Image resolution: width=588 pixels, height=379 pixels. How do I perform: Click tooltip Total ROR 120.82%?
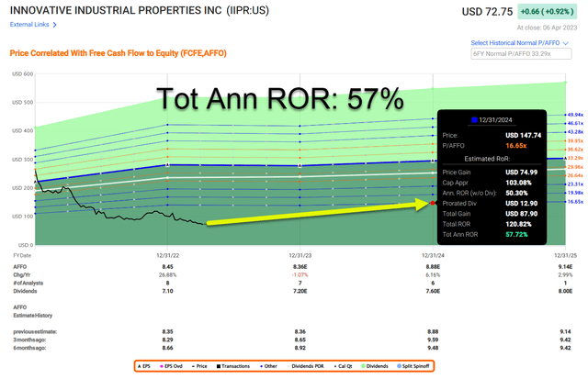tap(518, 224)
